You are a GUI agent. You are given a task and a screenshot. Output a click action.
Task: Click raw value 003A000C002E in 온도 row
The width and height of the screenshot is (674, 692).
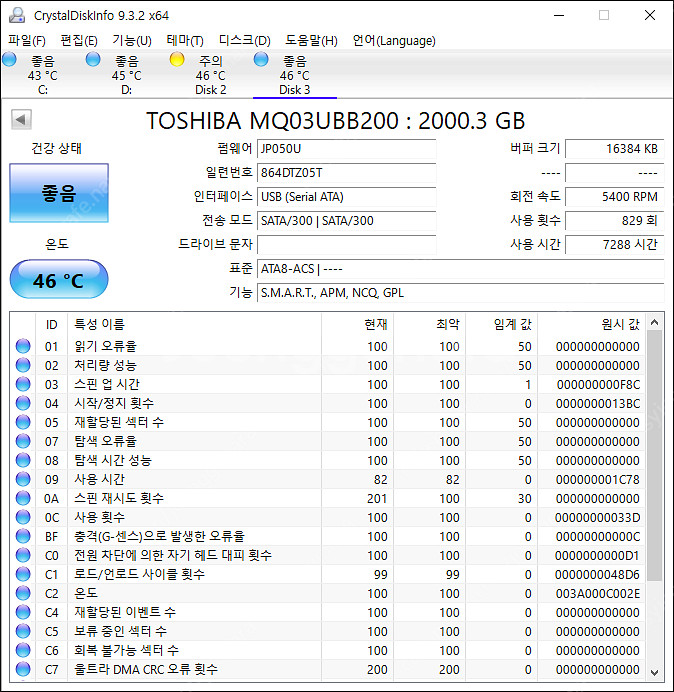(598, 593)
